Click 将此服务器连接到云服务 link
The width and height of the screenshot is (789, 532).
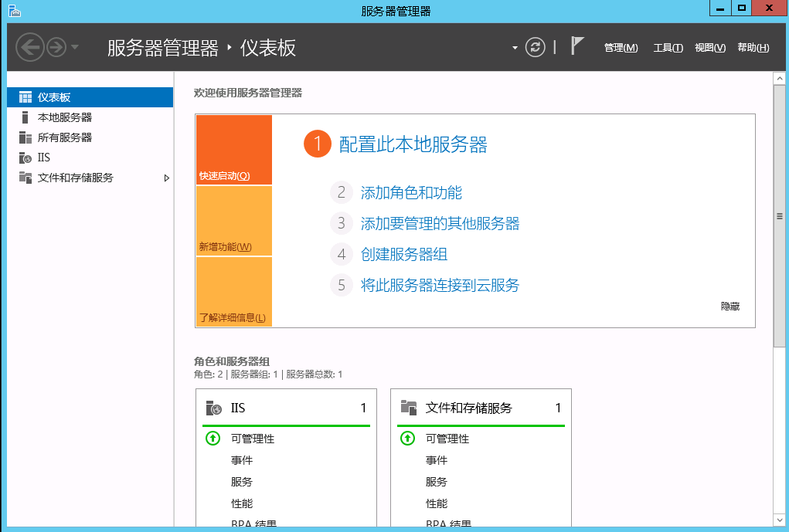click(440, 285)
